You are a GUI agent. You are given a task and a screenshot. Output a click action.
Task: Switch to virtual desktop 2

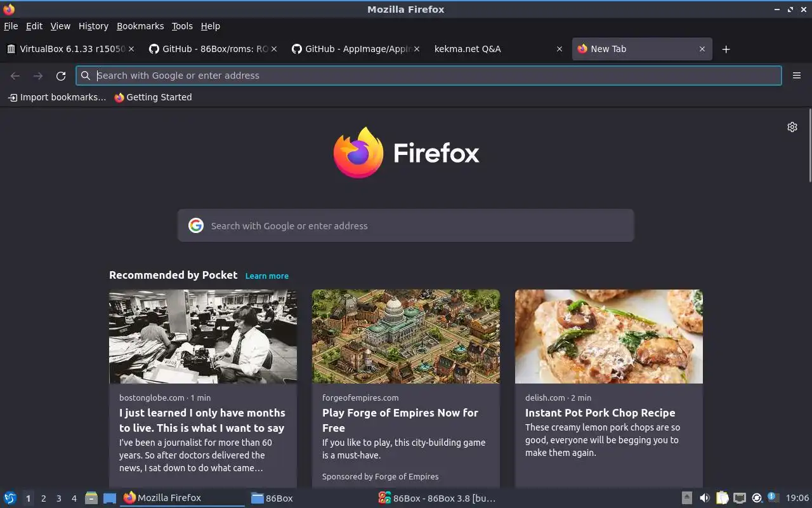coord(43,498)
